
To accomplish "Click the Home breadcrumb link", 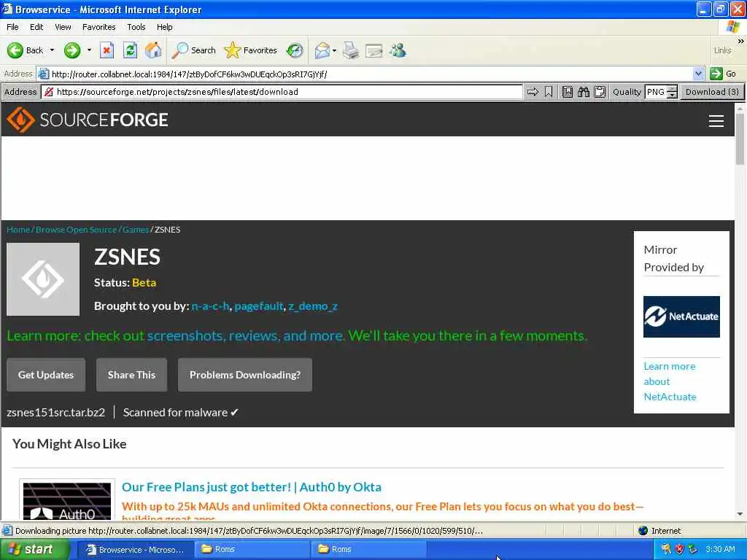I will [18, 230].
